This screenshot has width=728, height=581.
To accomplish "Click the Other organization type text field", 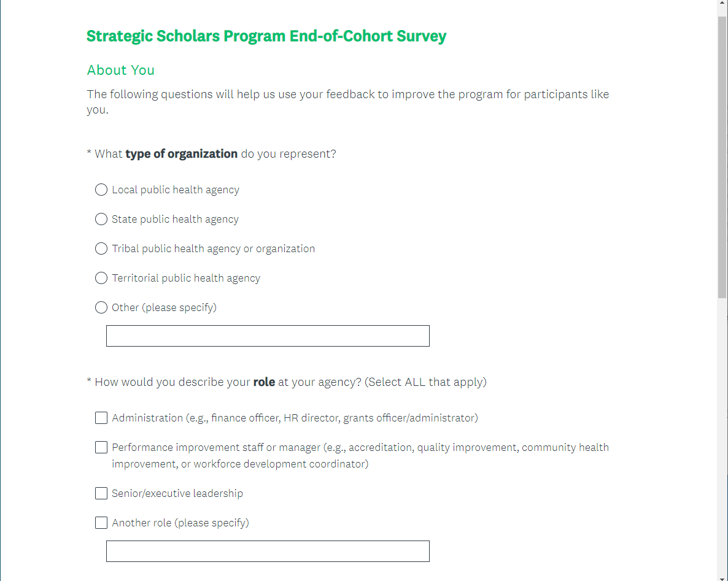I will (268, 336).
